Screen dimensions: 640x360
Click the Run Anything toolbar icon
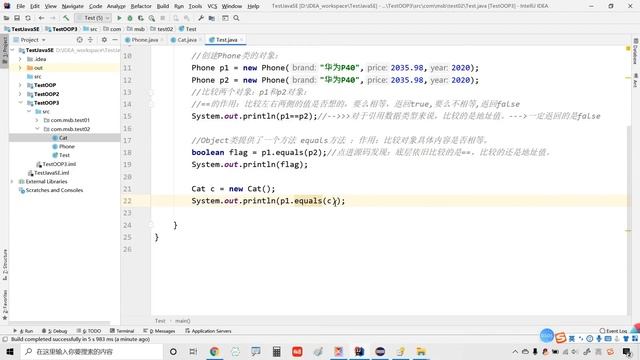[x=225, y=18]
